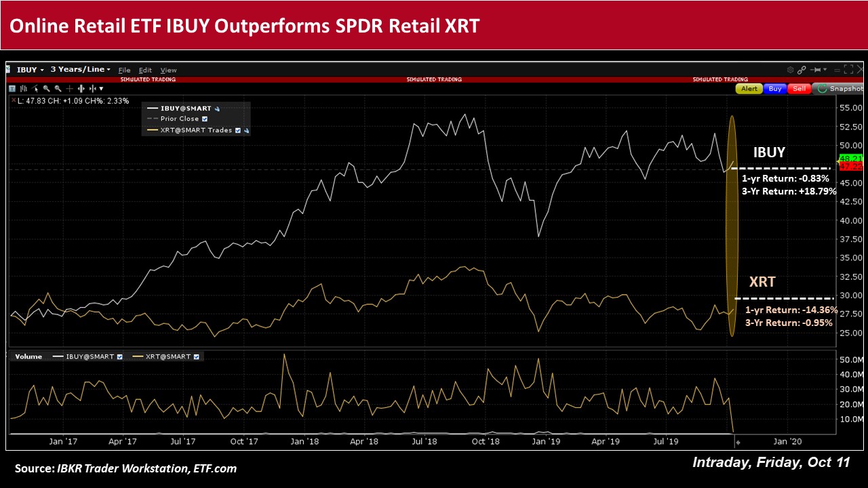The width and height of the screenshot is (868, 488).
Task: Click the Jan '17 time axis label
Action: (x=62, y=442)
